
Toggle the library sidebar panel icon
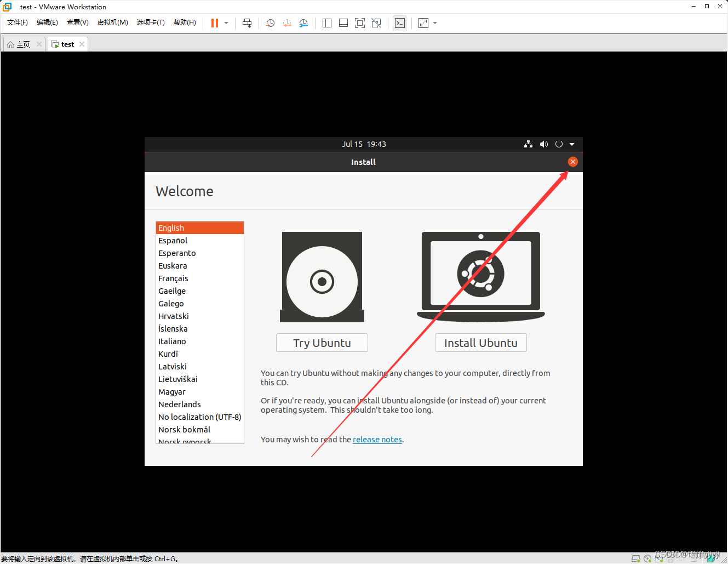(x=327, y=23)
